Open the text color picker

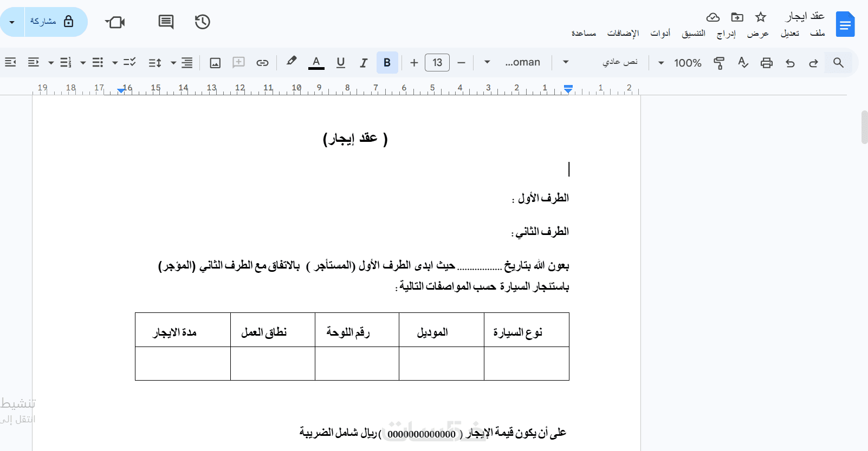tap(316, 63)
